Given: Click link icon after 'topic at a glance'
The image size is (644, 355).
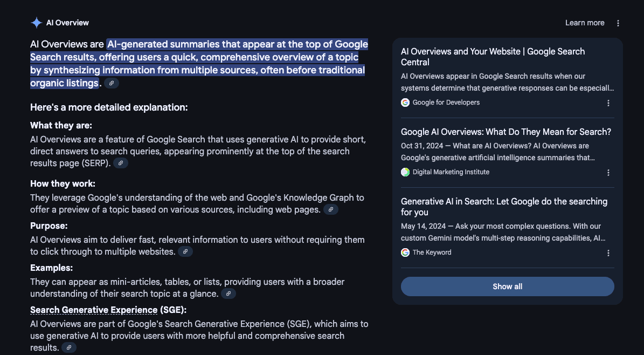Looking at the screenshot, I should click(228, 293).
